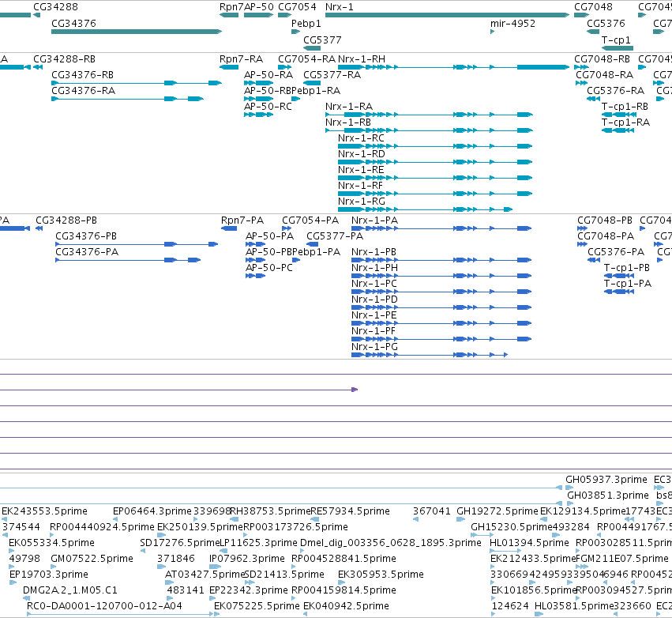Select protein CG34376-PA
This screenshot has height=618, width=672.
[87, 252]
